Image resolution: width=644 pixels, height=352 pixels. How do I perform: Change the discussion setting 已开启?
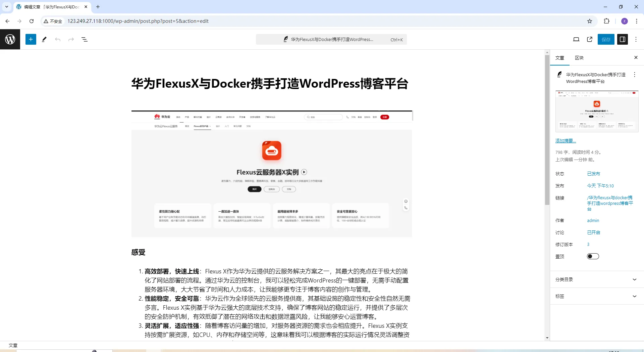pos(594,232)
